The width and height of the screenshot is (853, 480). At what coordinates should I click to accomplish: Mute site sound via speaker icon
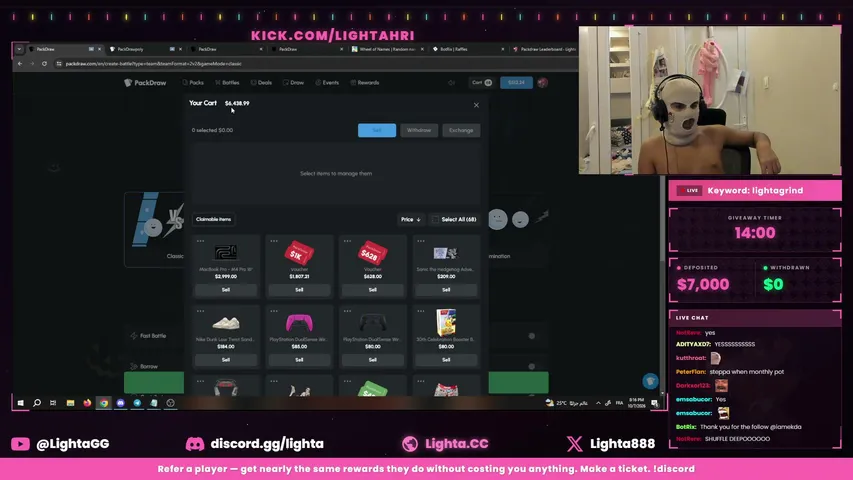click(451, 83)
